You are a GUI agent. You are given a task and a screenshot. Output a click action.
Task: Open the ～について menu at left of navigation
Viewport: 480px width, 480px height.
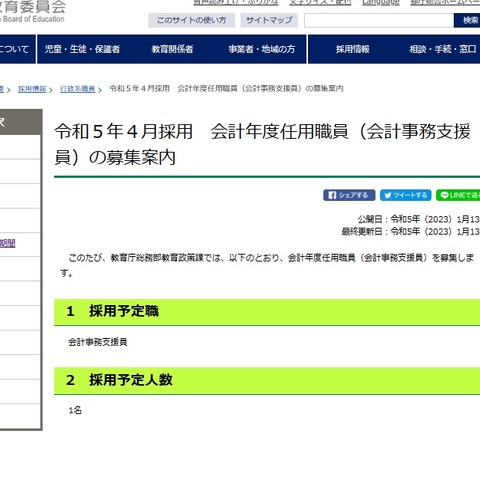[17, 49]
